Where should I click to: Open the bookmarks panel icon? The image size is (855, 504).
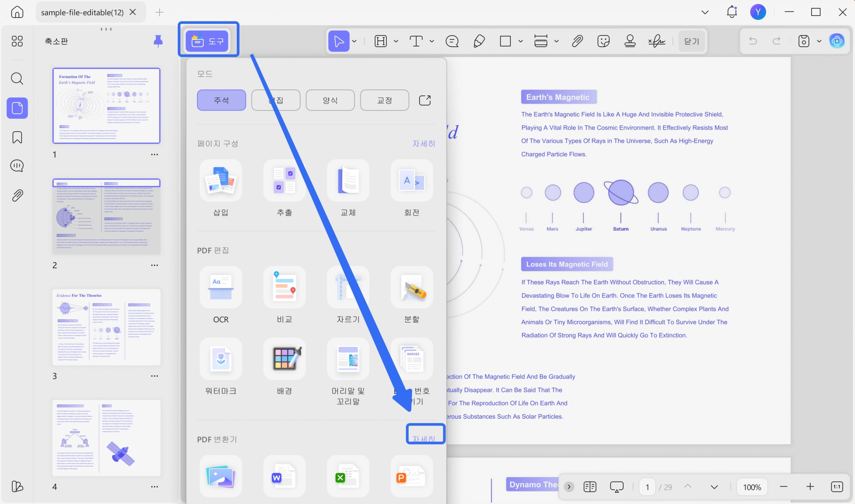17,137
